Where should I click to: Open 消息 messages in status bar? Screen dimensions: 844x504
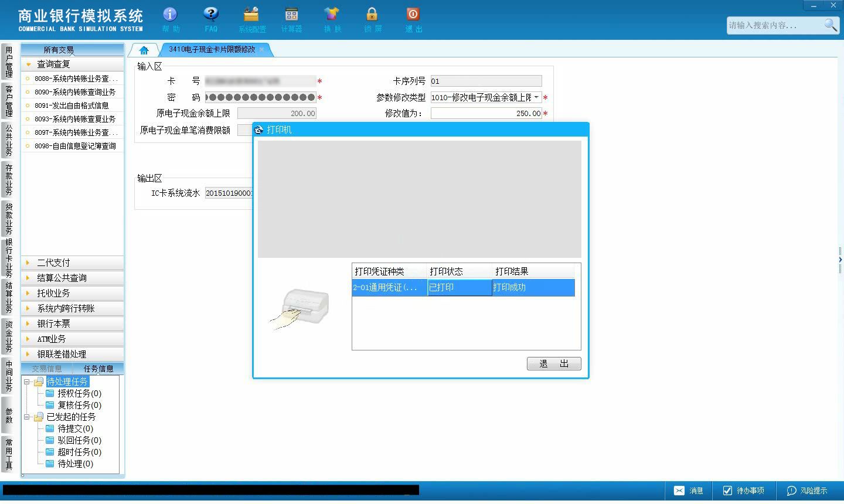[689, 491]
